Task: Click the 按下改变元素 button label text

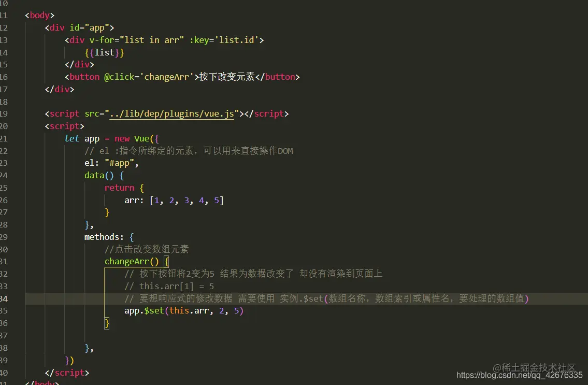Action: [x=227, y=77]
